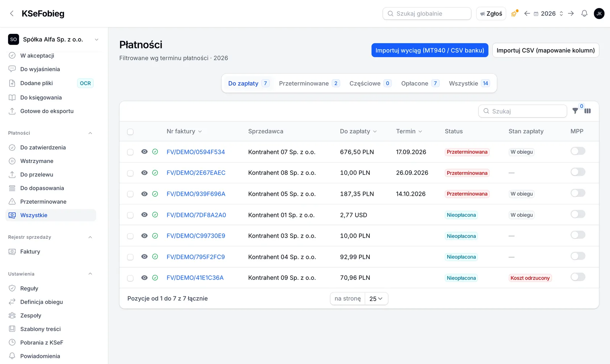Screen dimensions: 610x364
Task: Open the Spółka Alfa company selector
Action: (54, 40)
